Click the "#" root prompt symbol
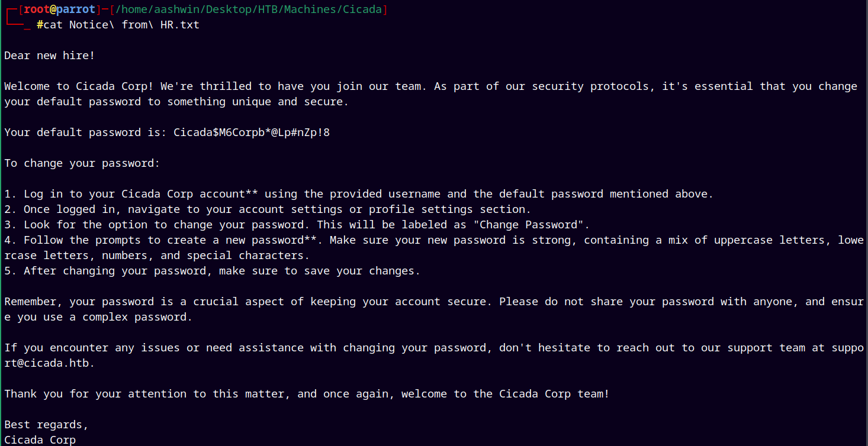 click(x=40, y=25)
